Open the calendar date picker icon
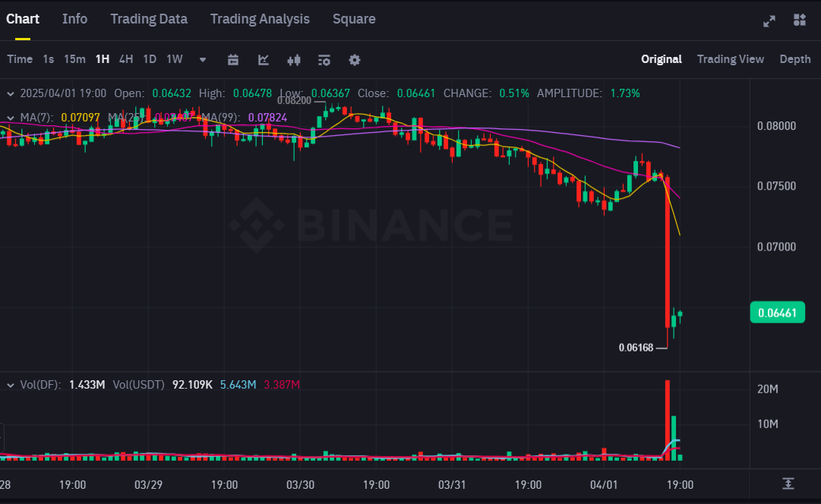The width and height of the screenshot is (821, 504). (233, 59)
